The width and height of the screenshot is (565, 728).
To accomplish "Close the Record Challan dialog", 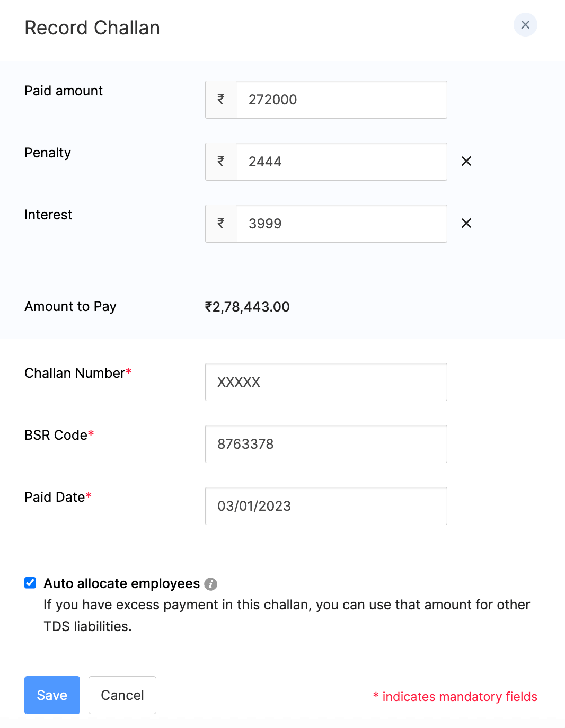I will [525, 25].
